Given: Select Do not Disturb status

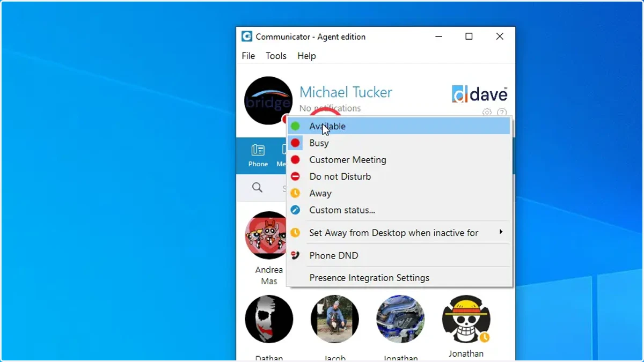Looking at the screenshot, I should coord(399,176).
